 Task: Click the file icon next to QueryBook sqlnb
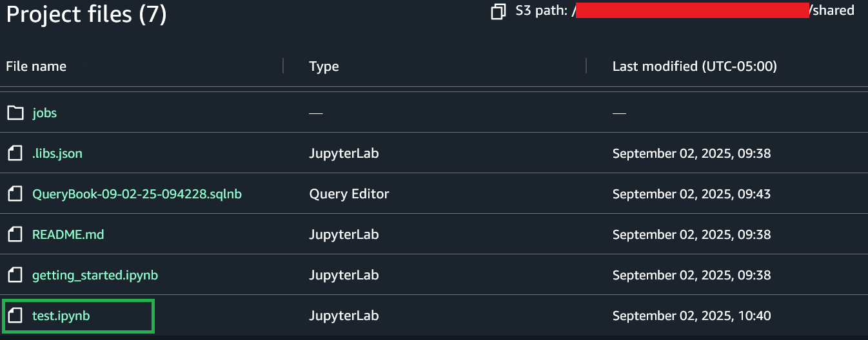tap(15, 194)
